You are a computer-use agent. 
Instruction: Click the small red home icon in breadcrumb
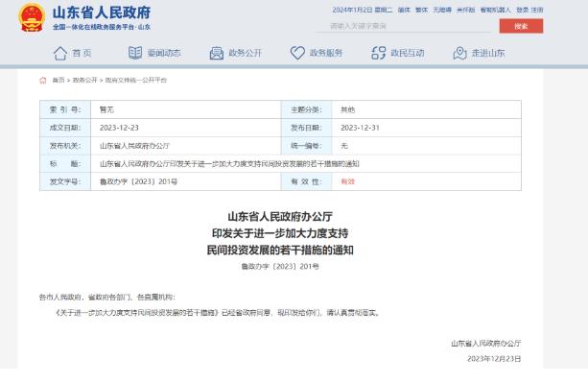[x=43, y=81]
